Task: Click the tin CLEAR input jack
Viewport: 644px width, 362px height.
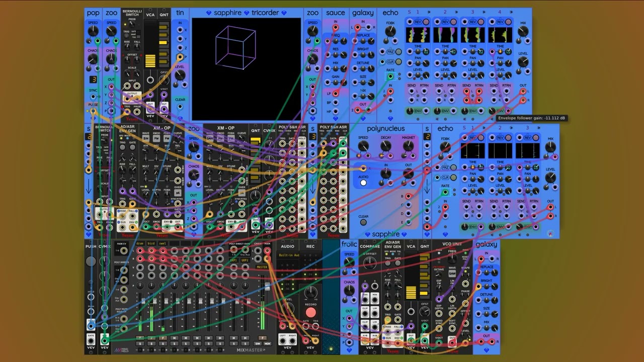Action: 180,108
